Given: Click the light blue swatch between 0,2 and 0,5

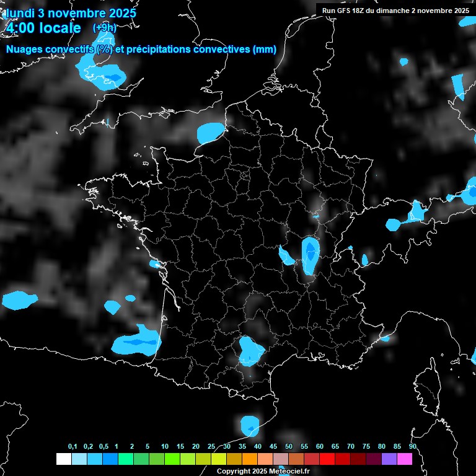Looking at the screenshot, I should [95, 459].
